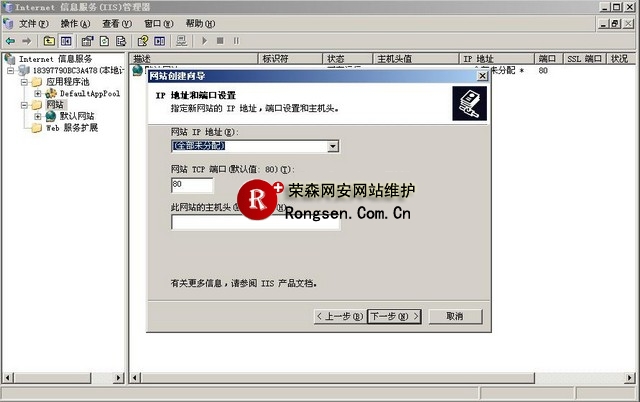Viewport: 640px width, 402px height.
Task: Click the Stop toolbar icon
Action: coord(220,41)
